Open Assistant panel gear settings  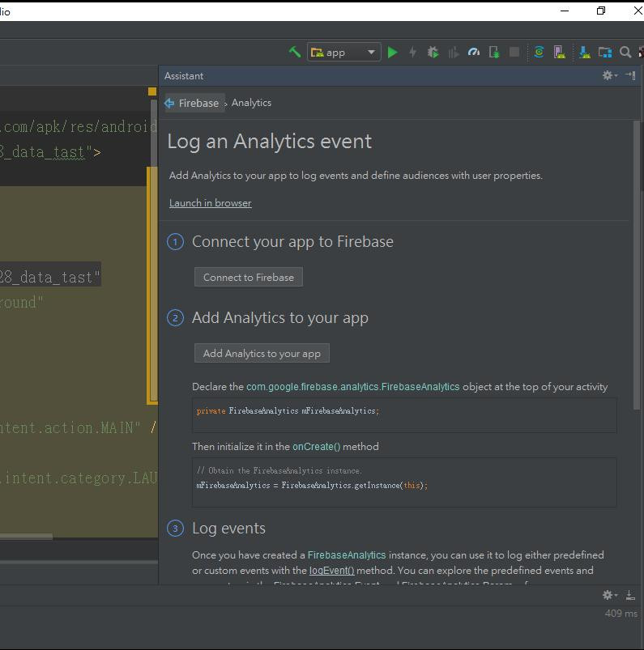609,75
